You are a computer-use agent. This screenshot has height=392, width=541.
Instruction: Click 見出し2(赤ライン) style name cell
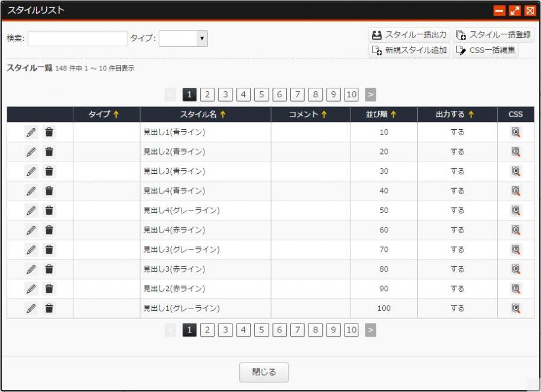206,289
